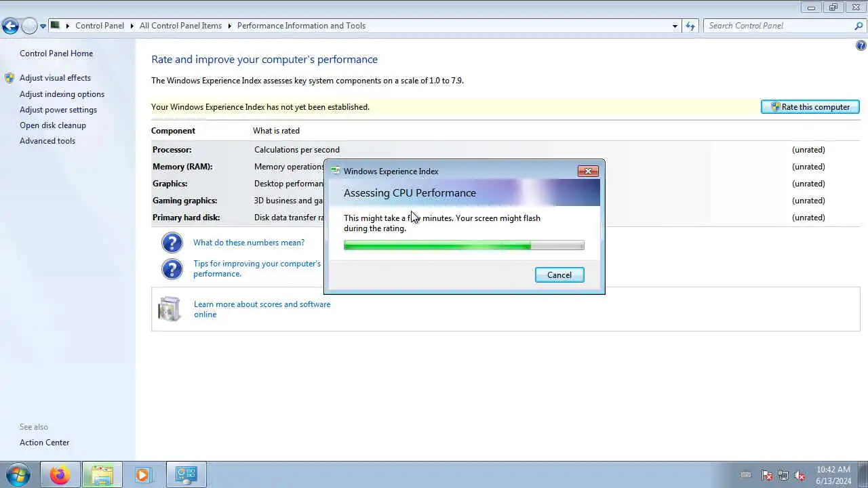Image resolution: width=868 pixels, height=488 pixels.
Task: Open Windows Explorer from the taskbar
Action: (102, 474)
